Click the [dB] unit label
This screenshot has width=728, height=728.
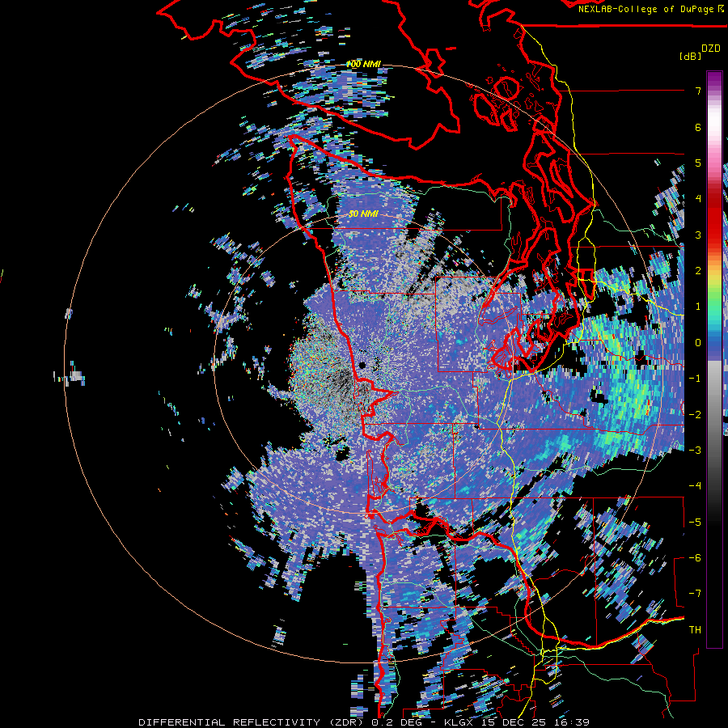pyautogui.click(x=691, y=56)
